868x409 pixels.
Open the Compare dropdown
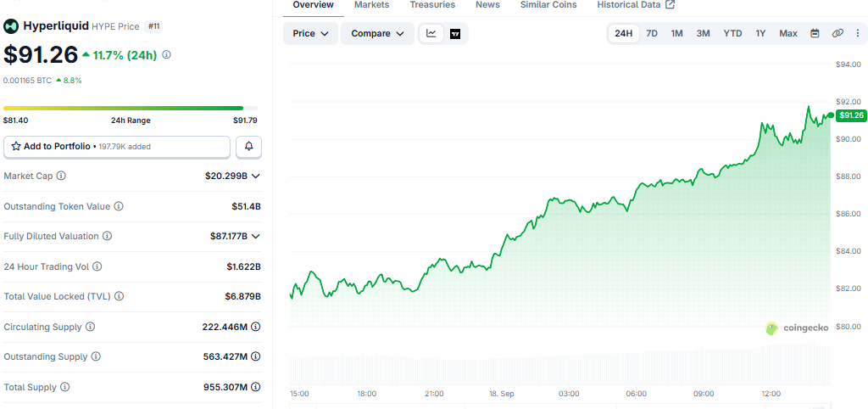377,33
